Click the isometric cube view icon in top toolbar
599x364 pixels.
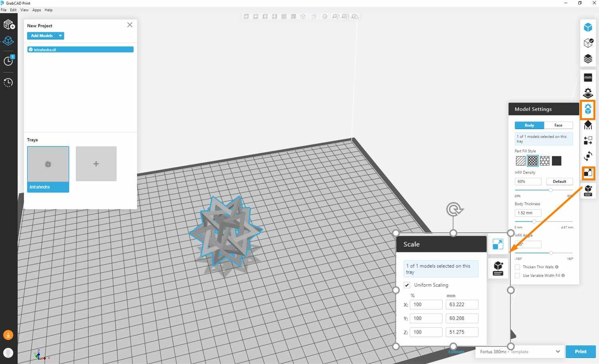point(303,16)
